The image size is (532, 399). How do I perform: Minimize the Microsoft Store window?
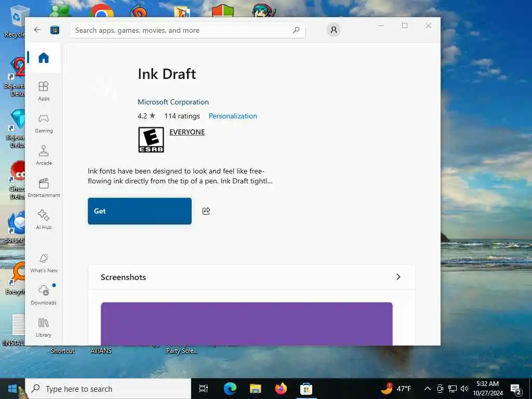(381, 25)
